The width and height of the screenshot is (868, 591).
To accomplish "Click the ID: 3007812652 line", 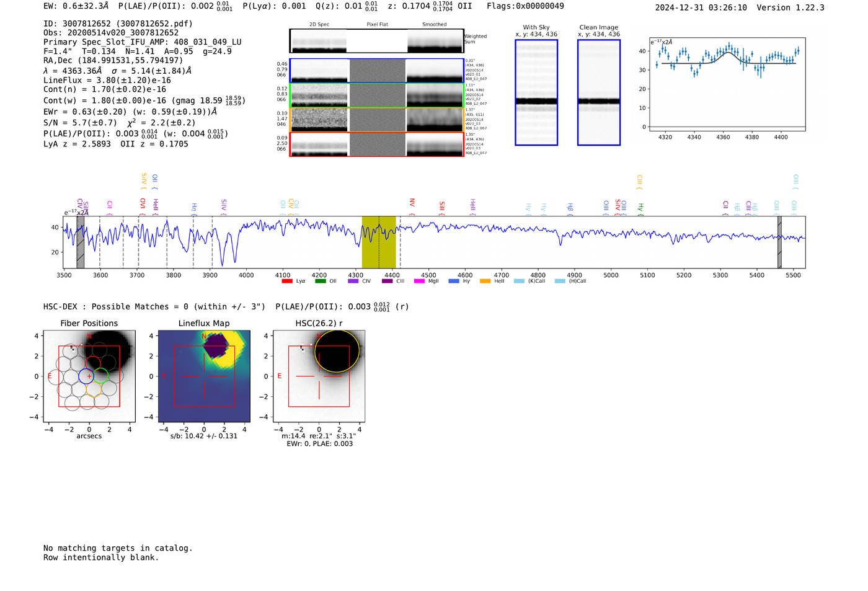I will click(x=118, y=24).
